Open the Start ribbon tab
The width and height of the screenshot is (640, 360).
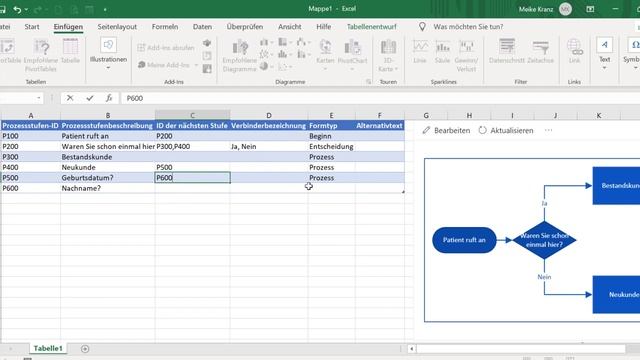point(32,27)
